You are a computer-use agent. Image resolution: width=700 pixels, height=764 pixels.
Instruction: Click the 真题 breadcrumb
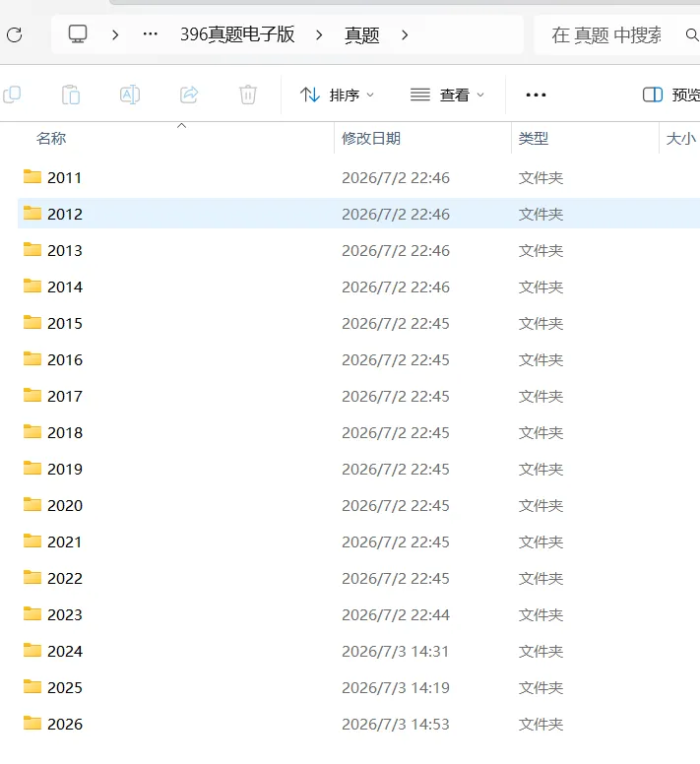coord(361,35)
